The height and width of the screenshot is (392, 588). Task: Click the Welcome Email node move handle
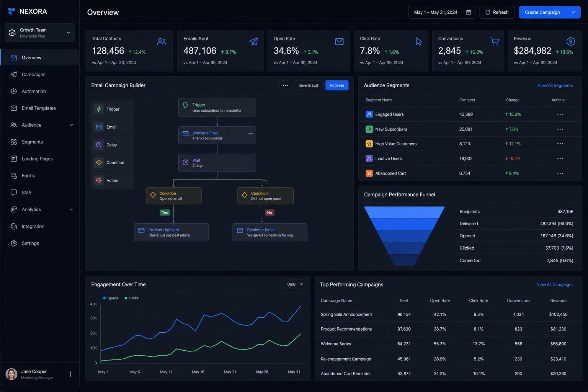(x=250, y=133)
